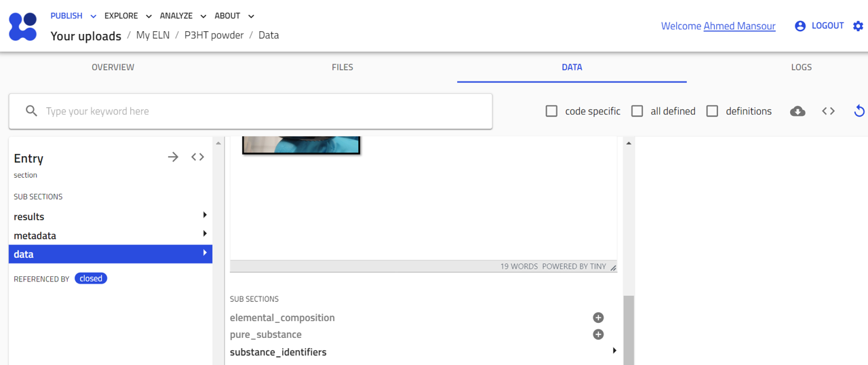This screenshot has height=365, width=868.
Task: Check the definitions checkbox
Action: click(712, 111)
